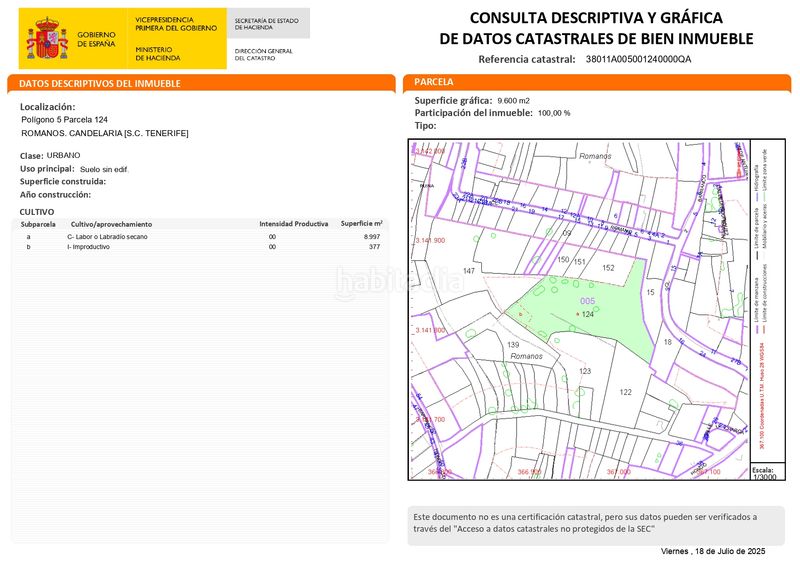Click the 3.141.800 coordinate label
800x565 pixels.
click(x=430, y=330)
